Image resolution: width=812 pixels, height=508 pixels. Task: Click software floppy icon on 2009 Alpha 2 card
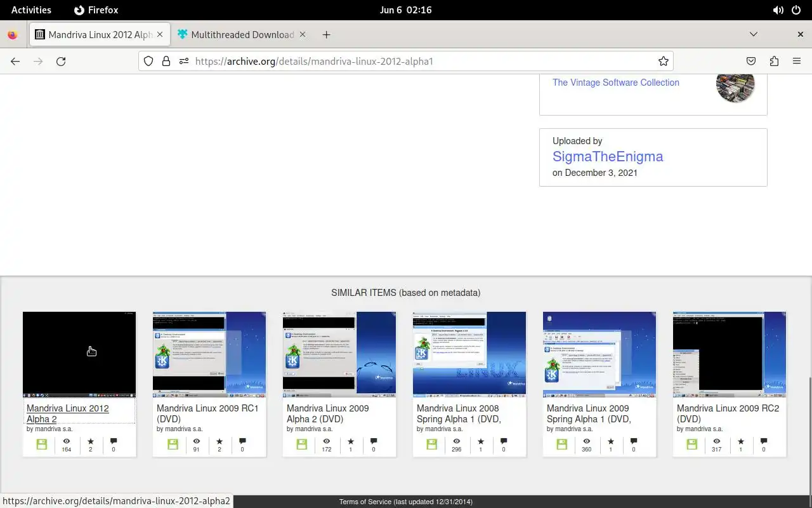tap(302, 444)
